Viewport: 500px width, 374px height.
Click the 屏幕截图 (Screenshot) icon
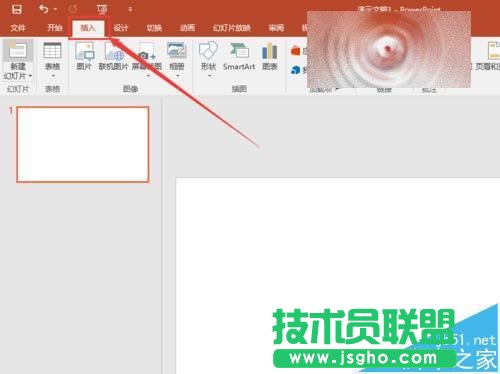(x=147, y=52)
